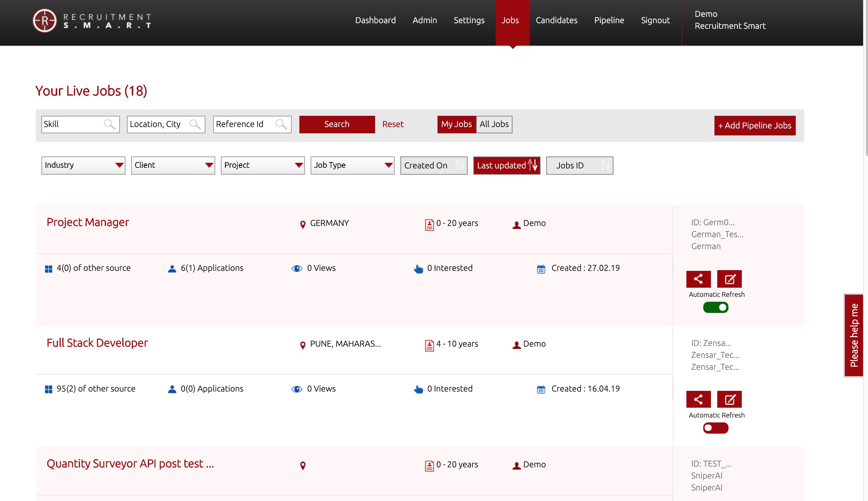Click the Skill field search magnifier
The image size is (868, 501).
tap(109, 124)
